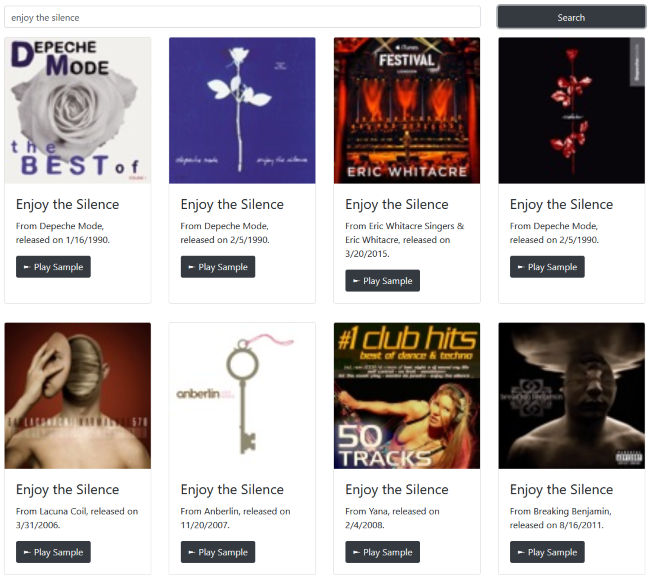The height and width of the screenshot is (582, 650).
Task: Play sample of Lacuna Coil version
Action: point(53,552)
